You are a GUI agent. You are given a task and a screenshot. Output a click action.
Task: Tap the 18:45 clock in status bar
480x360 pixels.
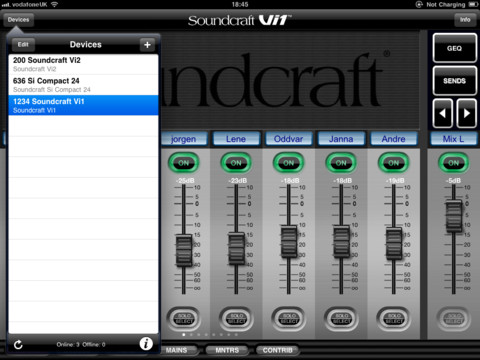pos(240,4)
